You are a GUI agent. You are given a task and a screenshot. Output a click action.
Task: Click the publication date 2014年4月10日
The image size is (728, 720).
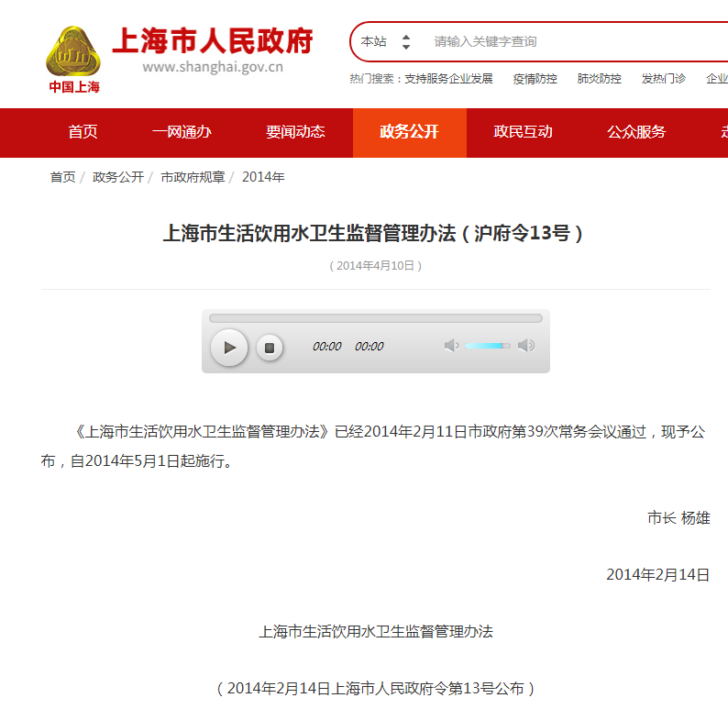point(375,266)
